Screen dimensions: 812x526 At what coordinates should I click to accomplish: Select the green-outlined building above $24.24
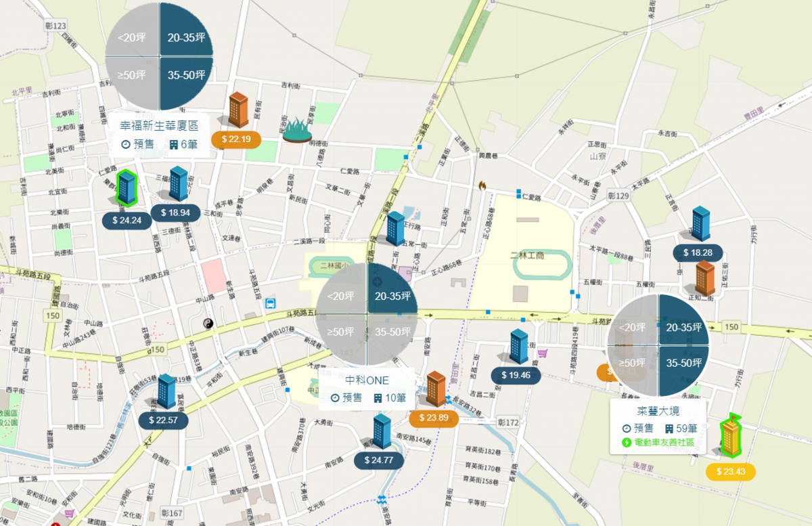coord(126,188)
